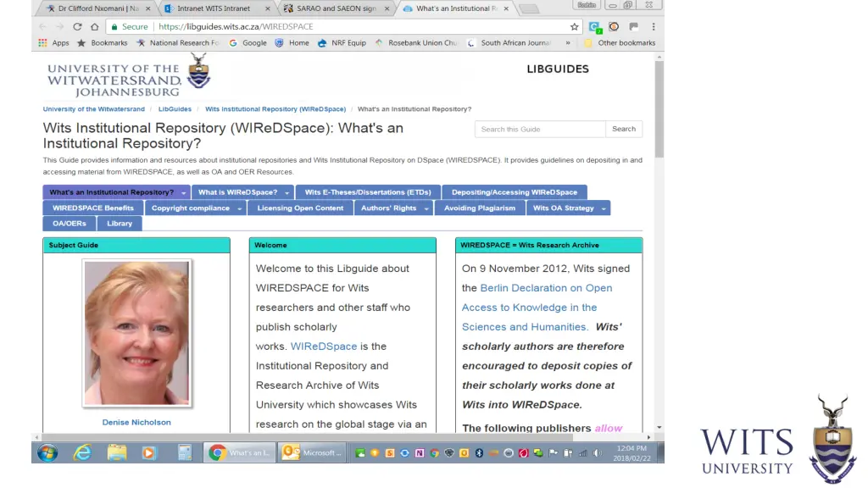The image size is (868, 488).
Task: Open WIREDSPACE Benefits tab
Action: pos(93,208)
